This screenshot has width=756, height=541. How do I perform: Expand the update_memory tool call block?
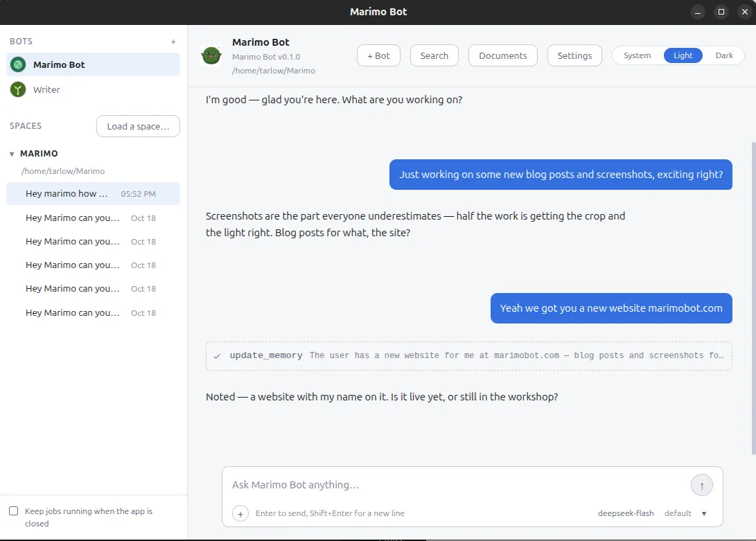468,356
